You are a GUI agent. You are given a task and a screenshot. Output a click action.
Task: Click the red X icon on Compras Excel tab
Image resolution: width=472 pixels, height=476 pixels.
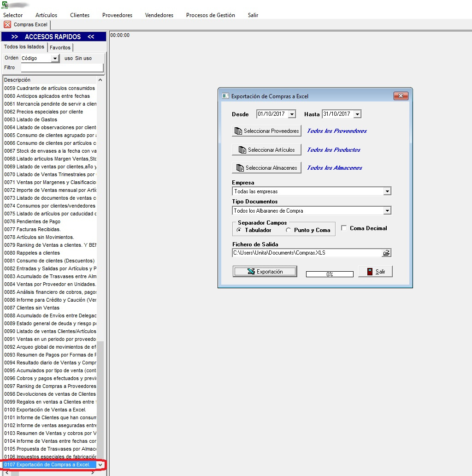[x=7, y=24]
